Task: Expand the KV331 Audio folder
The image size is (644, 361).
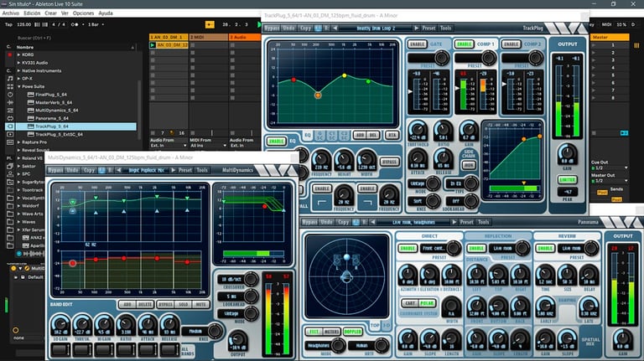Action: (x=18, y=63)
